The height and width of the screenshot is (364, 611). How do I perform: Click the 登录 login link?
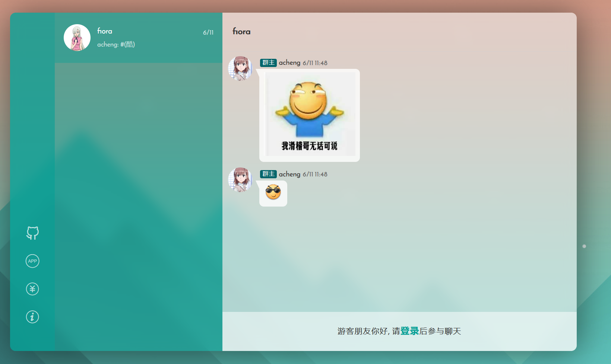pos(409,331)
